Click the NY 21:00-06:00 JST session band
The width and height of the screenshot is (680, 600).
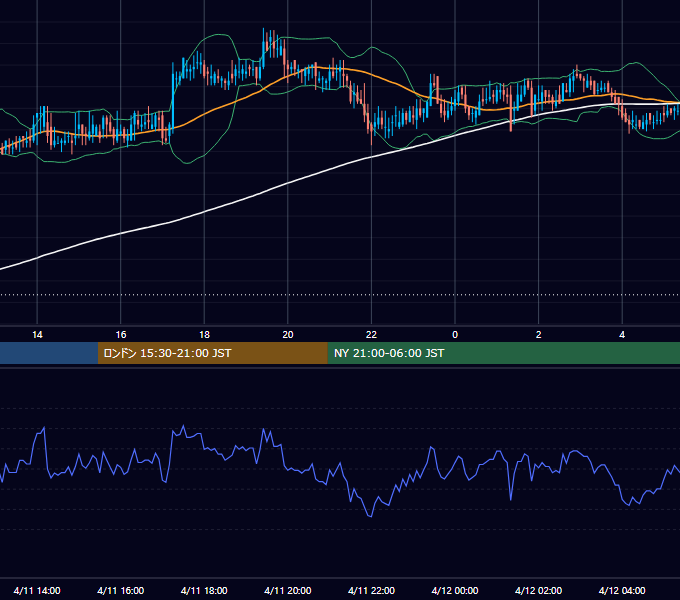point(503,353)
